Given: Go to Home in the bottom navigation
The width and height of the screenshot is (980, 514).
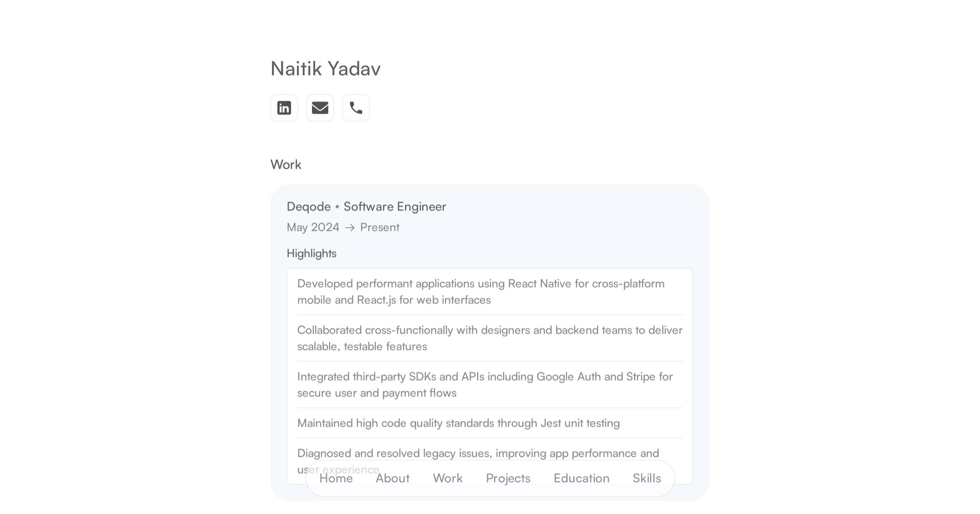Looking at the screenshot, I should coord(336,478).
